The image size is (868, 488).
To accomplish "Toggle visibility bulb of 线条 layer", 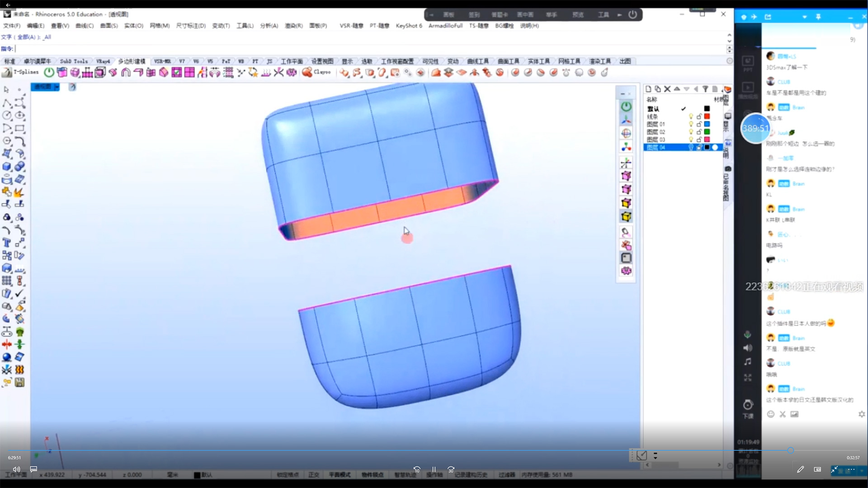I will click(691, 116).
